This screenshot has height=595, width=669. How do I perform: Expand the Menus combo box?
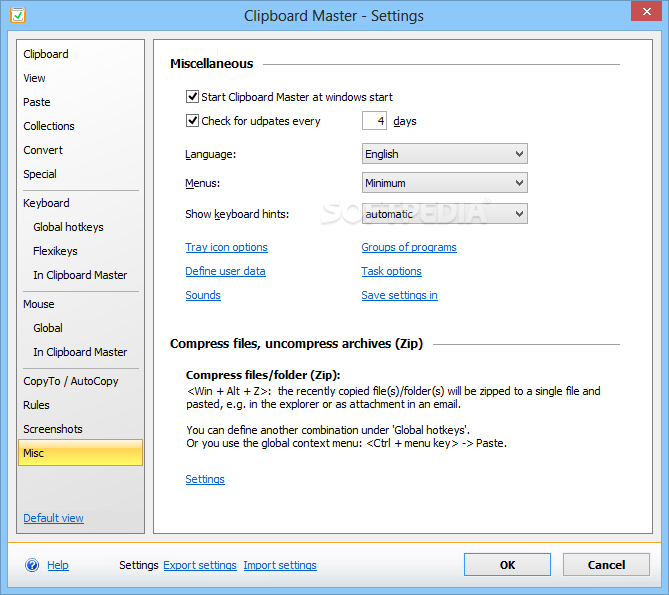(445, 183)
